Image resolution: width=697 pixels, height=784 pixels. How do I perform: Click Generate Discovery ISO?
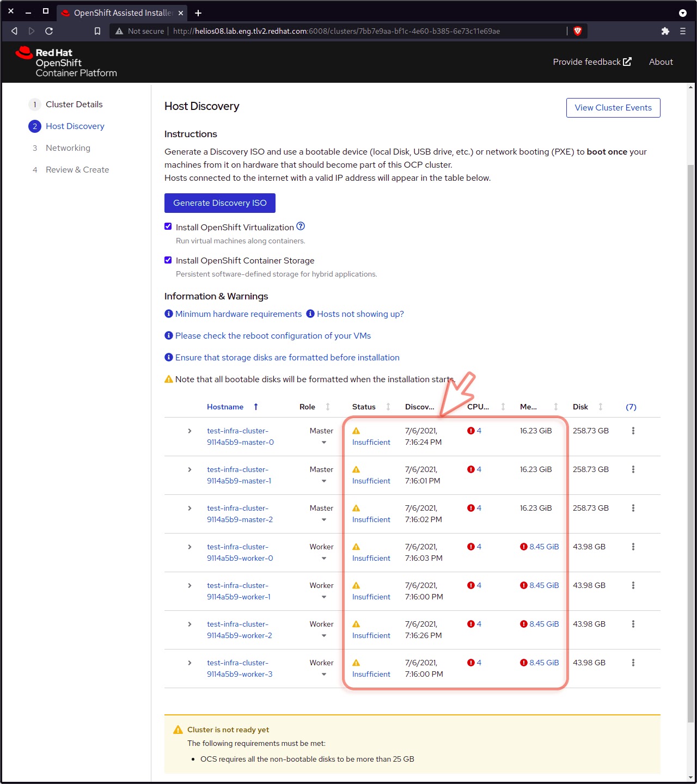point(219,203)
